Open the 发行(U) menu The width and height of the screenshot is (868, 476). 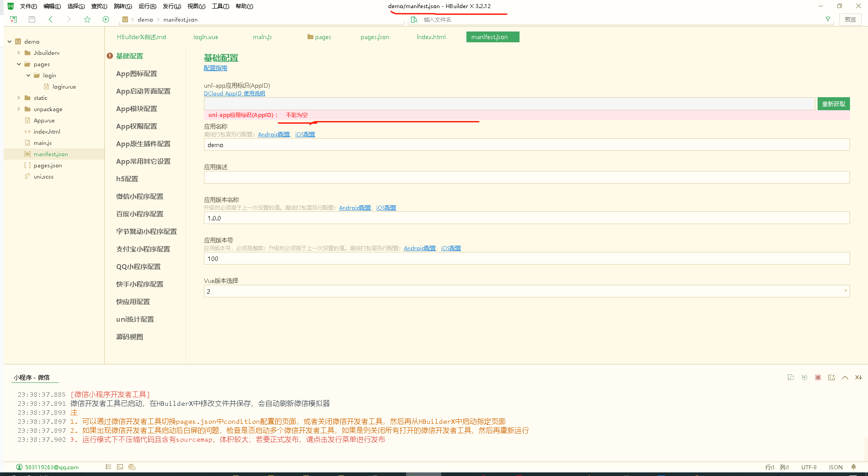coord(172,6)
